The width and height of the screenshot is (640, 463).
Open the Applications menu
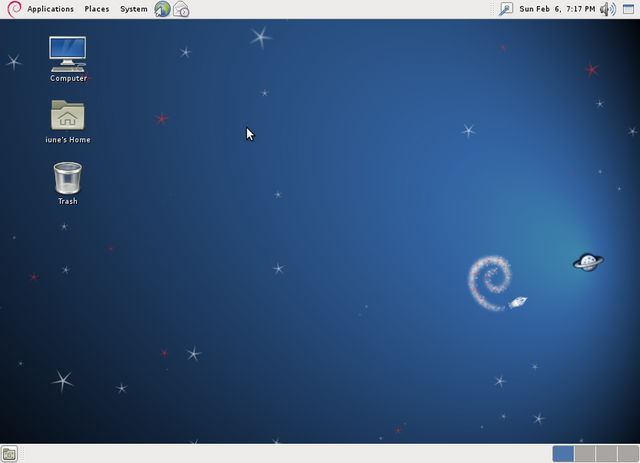(x=50, y=9)
